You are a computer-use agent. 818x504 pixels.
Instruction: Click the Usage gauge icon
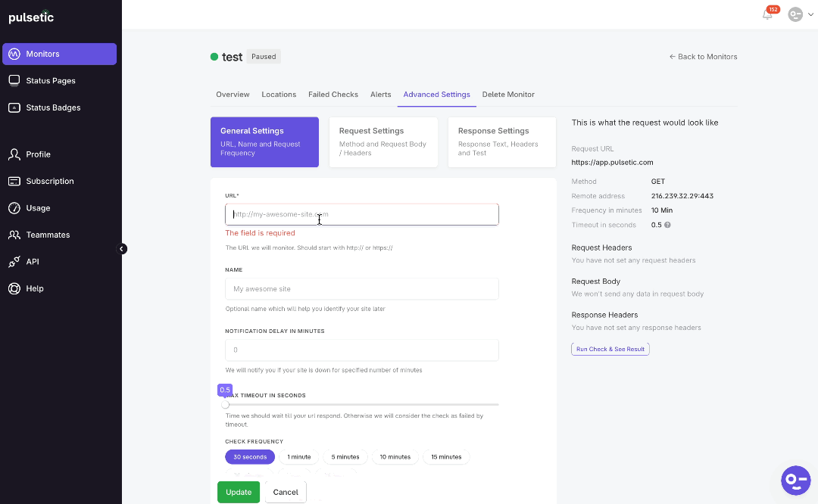[14, 208]
